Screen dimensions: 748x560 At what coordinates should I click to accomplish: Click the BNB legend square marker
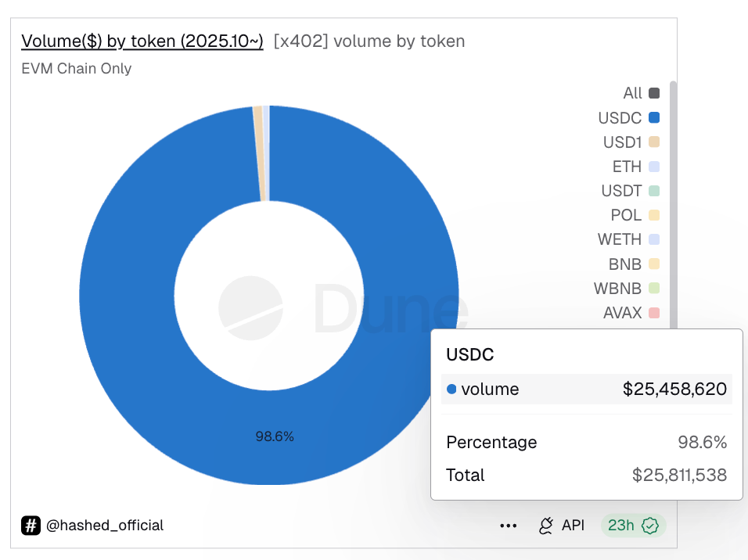coord(654,264)
